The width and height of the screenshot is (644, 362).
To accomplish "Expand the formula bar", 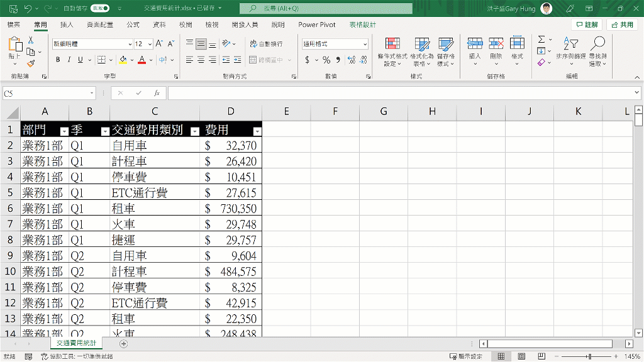I will point(636,93).
